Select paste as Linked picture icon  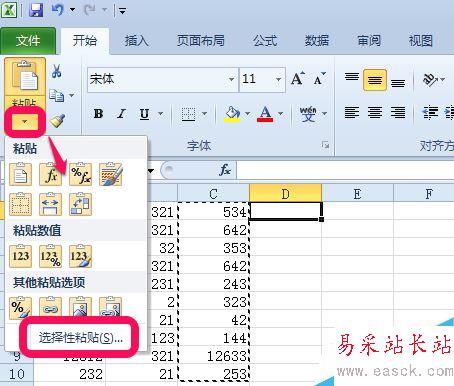click(111, 307)
